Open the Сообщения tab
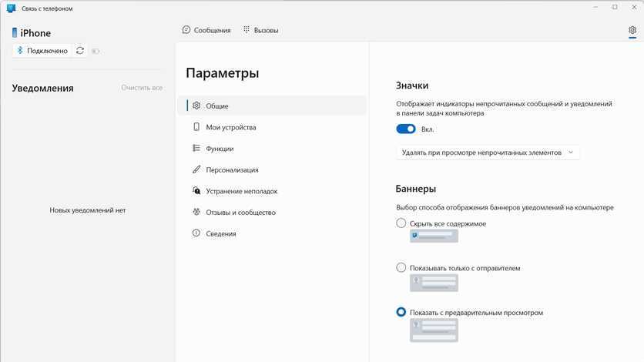 pos(206,31)
